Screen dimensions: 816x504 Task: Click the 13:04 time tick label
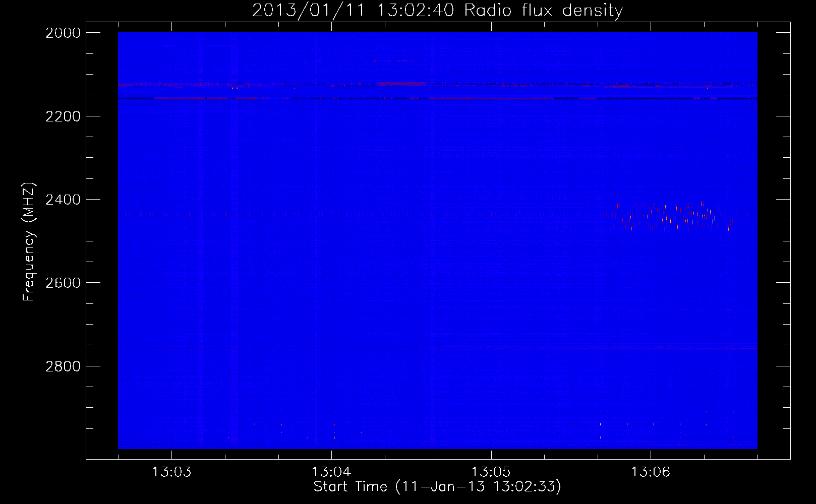tap(331, 472)
